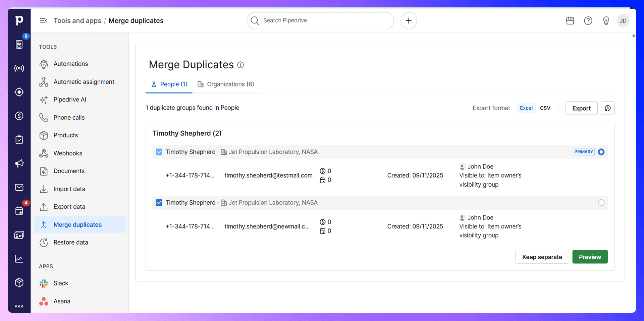Click the Keep separate button
This screenshot has height=321, width=644.
[542, 257]
